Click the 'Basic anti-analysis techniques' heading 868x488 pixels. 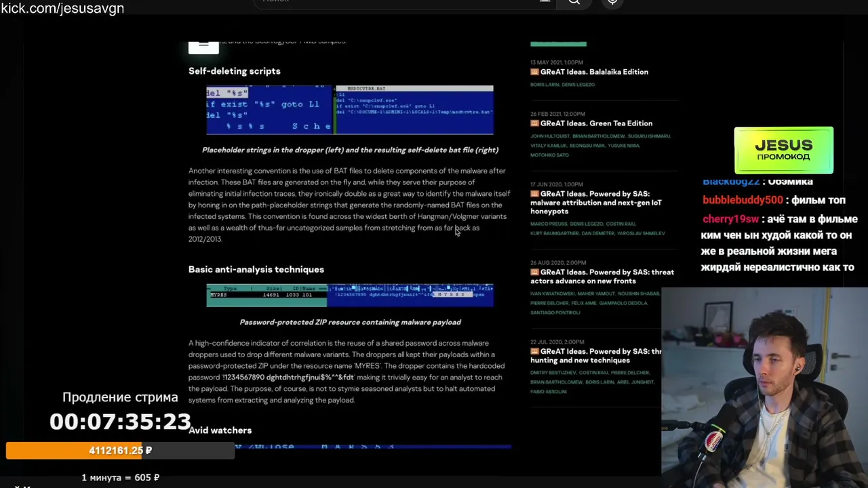[x=256, y=270]
